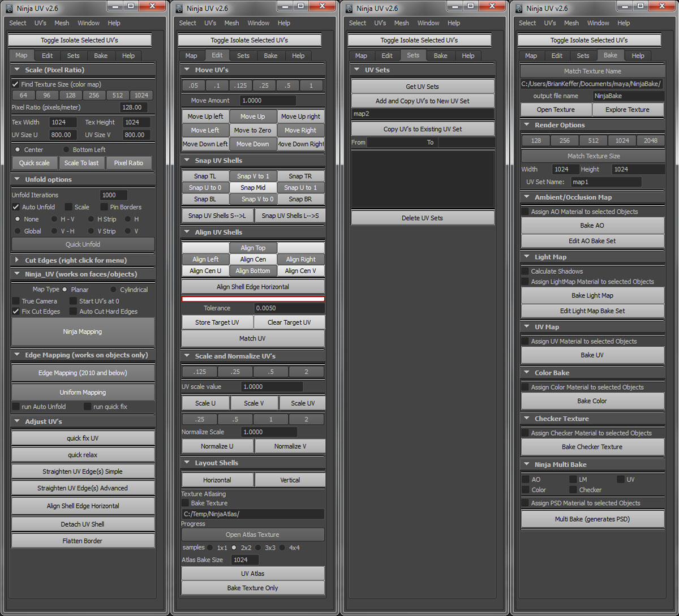The width and height of the screenshot is (679, 616).
Task: Select the Bottom Left radio button
Action: 66,150
